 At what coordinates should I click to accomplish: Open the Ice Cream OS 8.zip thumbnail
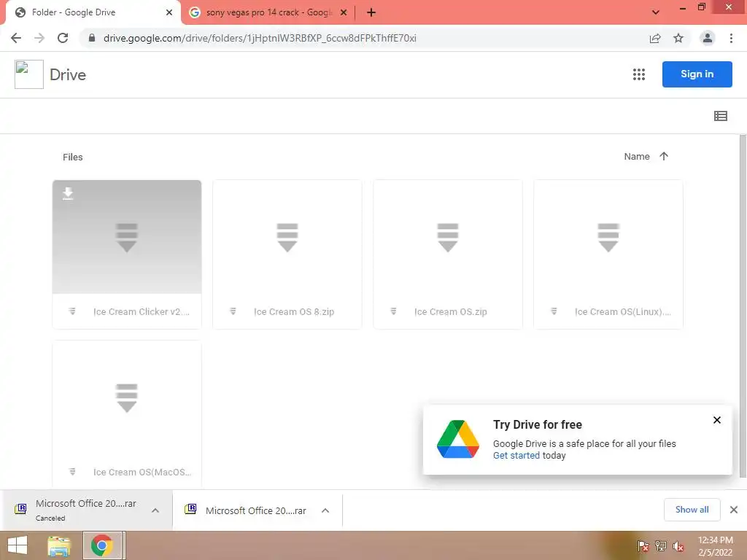(287, 237)
